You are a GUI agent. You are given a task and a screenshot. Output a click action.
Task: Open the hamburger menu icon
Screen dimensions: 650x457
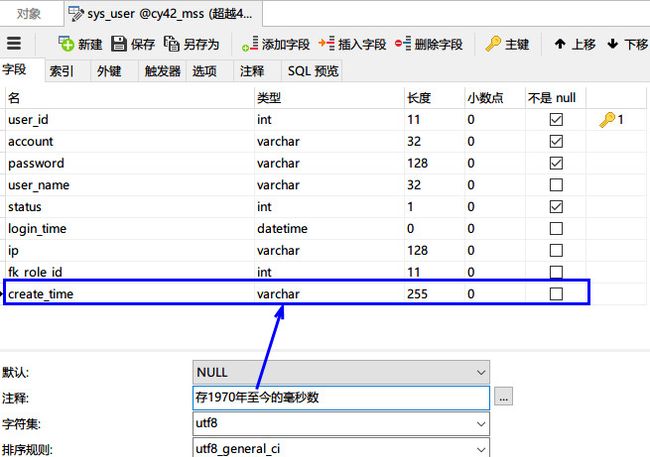coord(14,43)
